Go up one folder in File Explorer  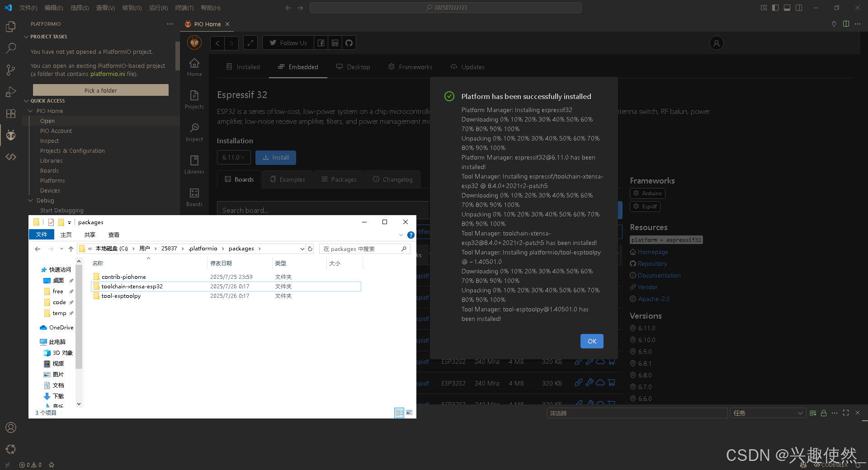point(71,249)
